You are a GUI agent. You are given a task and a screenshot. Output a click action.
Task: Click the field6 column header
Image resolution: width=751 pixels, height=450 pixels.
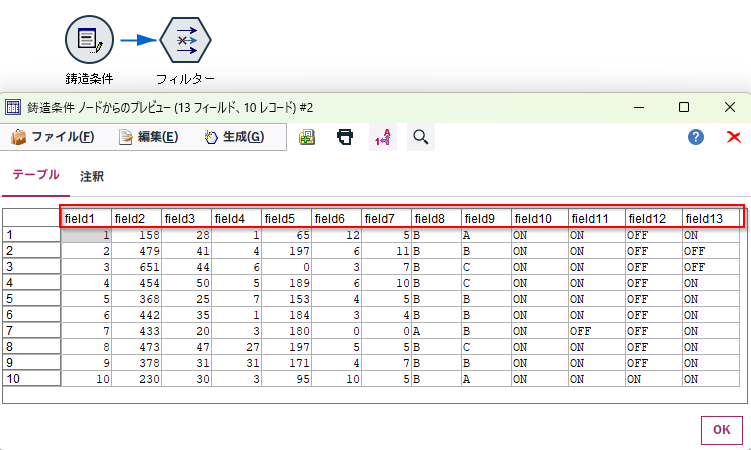336,219
